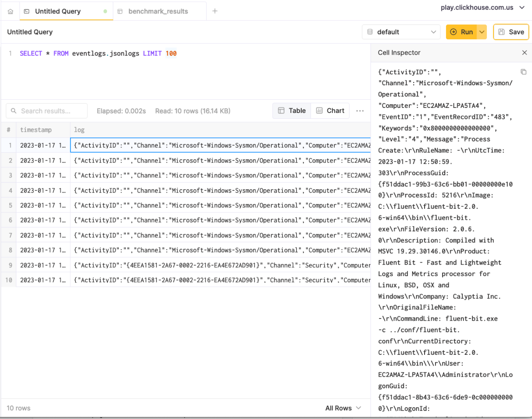Switch results to Table view
The width and height of the screenshot is (532, 419).
(292, 111)
